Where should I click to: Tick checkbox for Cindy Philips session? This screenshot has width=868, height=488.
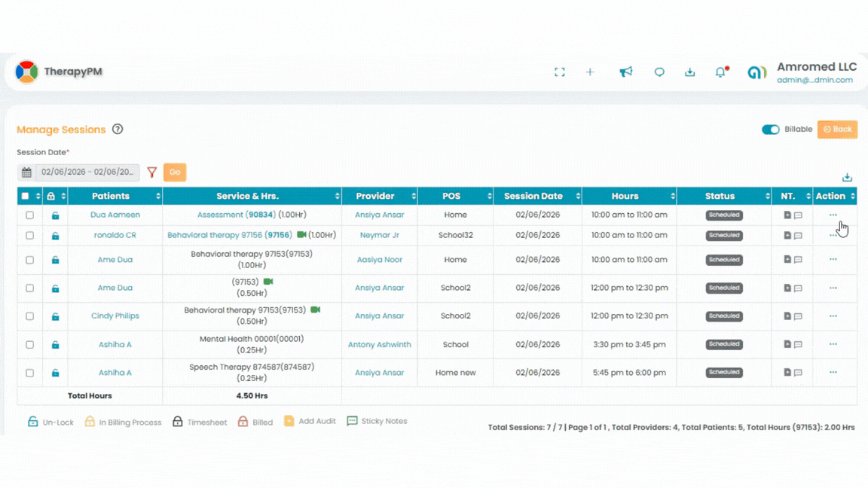tap(29, 316)
